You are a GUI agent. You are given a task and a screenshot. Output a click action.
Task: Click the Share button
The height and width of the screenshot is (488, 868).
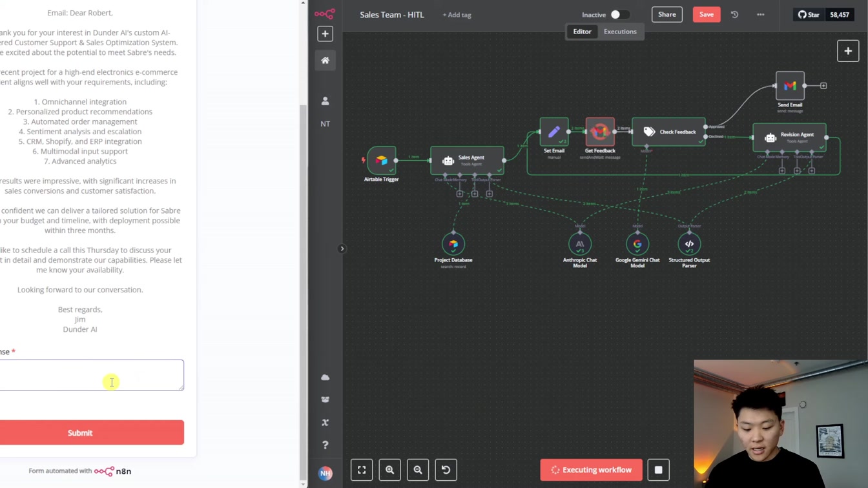point(666,14)
